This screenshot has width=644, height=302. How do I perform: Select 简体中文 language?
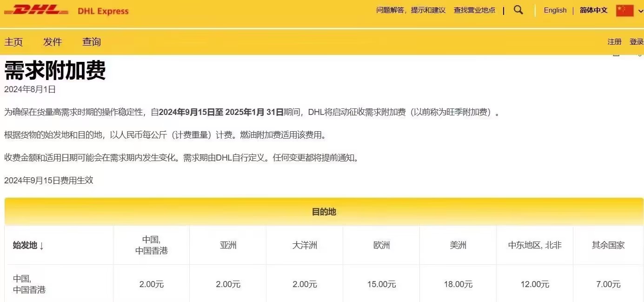click(x=593, y=10)
